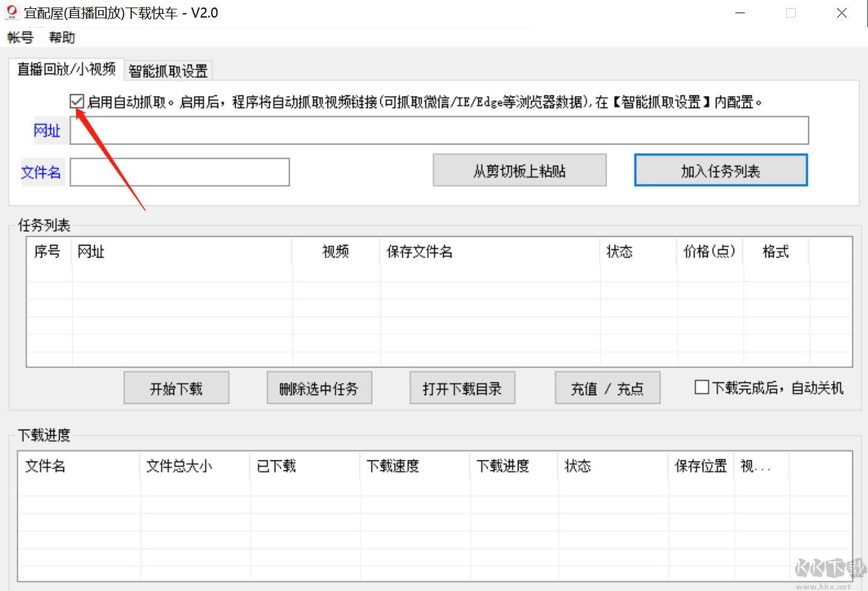Click the 下载速度 column in progress list
The width and height of the screenshot is (868, 591).
click(x=392, y=467)
